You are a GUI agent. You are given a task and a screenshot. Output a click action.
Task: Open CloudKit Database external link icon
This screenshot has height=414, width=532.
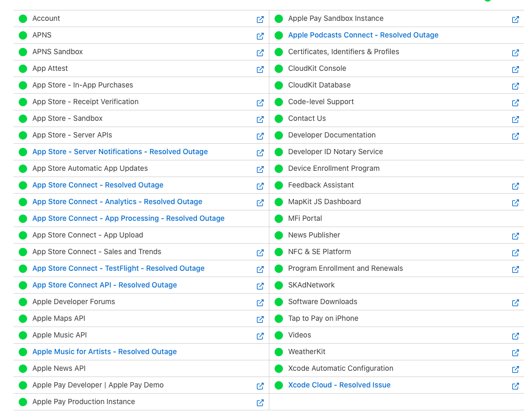coord(515,86)
